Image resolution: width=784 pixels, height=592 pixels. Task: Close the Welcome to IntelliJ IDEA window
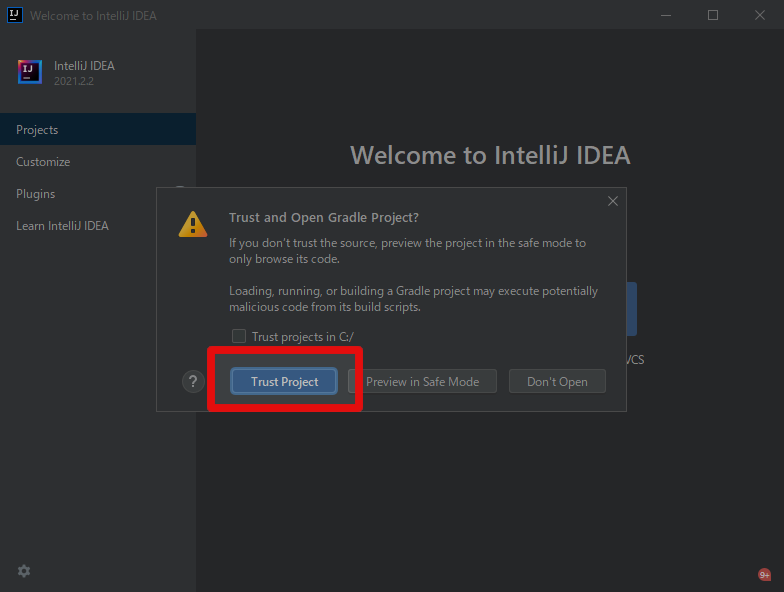pyautogui.click(x=760, y=16)
